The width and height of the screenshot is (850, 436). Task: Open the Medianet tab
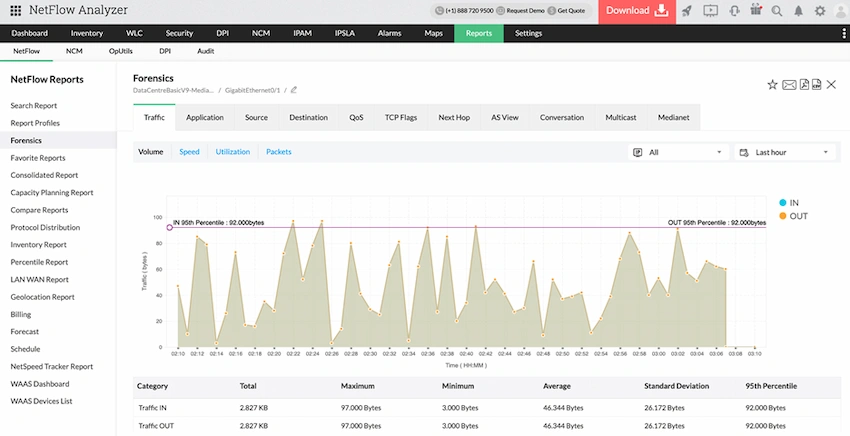[x=674, y=117]
